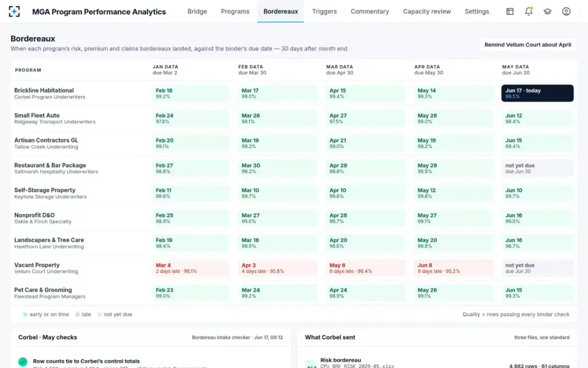Click Pet Care May cell Jun 15
The image size is (588, 368).
pos(537,293)
